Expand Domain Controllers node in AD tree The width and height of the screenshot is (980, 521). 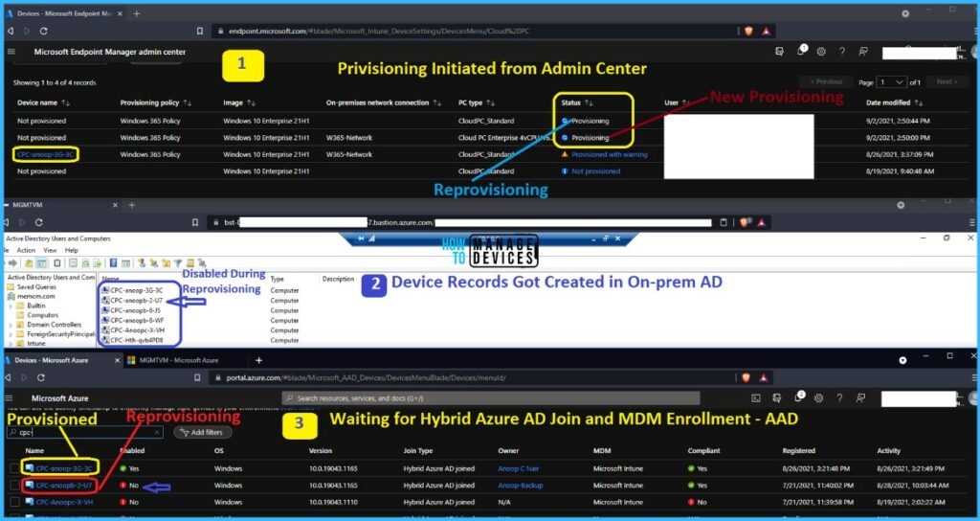coord(10,325)
